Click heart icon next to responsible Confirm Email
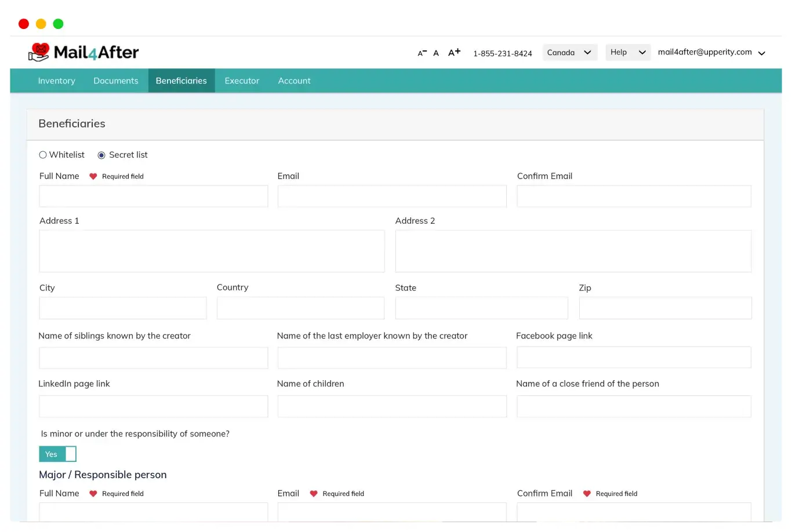The image size is (792, 532). (x=587, y=494)
